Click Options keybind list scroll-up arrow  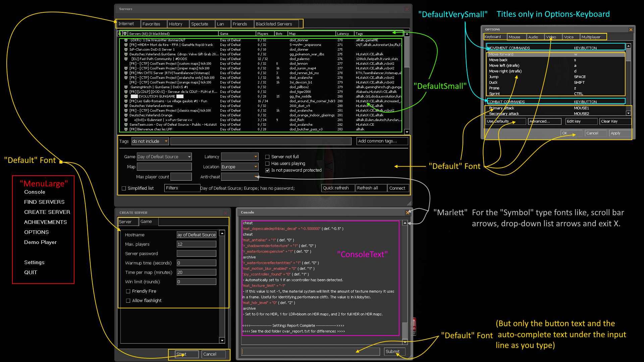coord(628,46)
